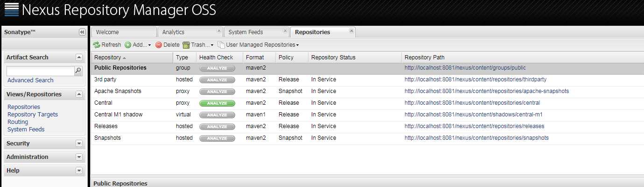Analyze health of Public Repositories
Viewport: 644px width, 187px height.
pos(217,68)
